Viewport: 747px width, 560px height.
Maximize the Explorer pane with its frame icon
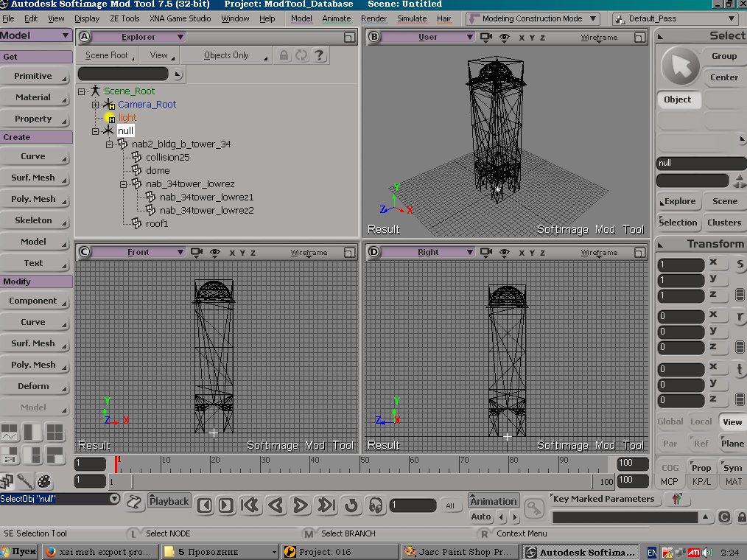click(x=350, y=37)
